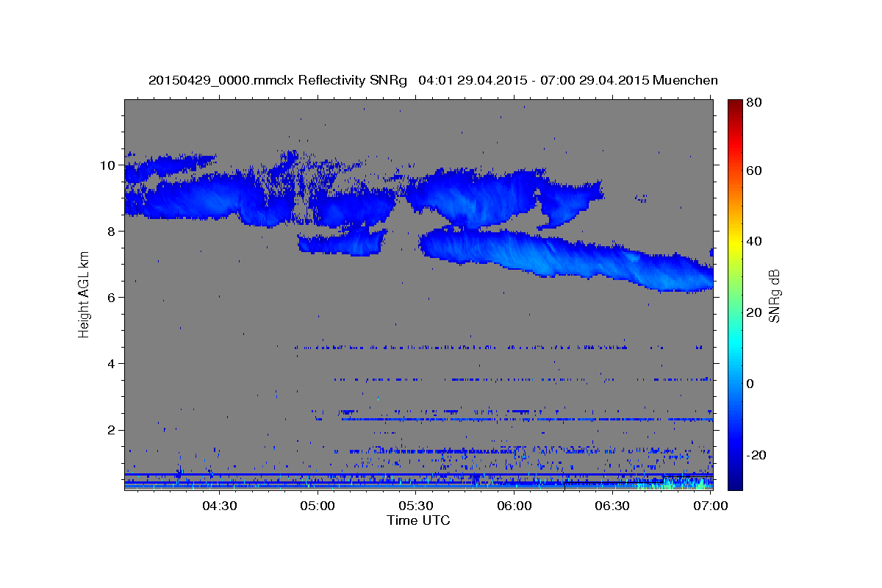882x588 pixels.
Task: Click the 05:30 time tick label
Action: click(416, 506)
